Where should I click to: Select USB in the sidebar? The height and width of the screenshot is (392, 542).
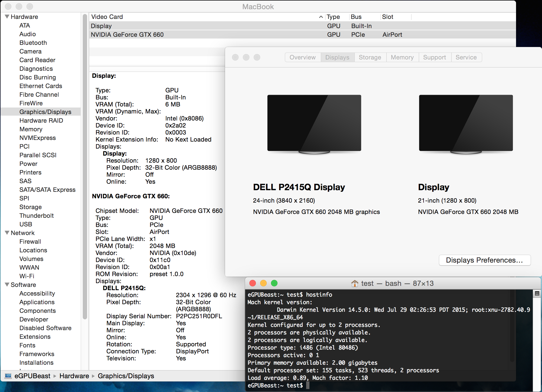pos(26,224)
